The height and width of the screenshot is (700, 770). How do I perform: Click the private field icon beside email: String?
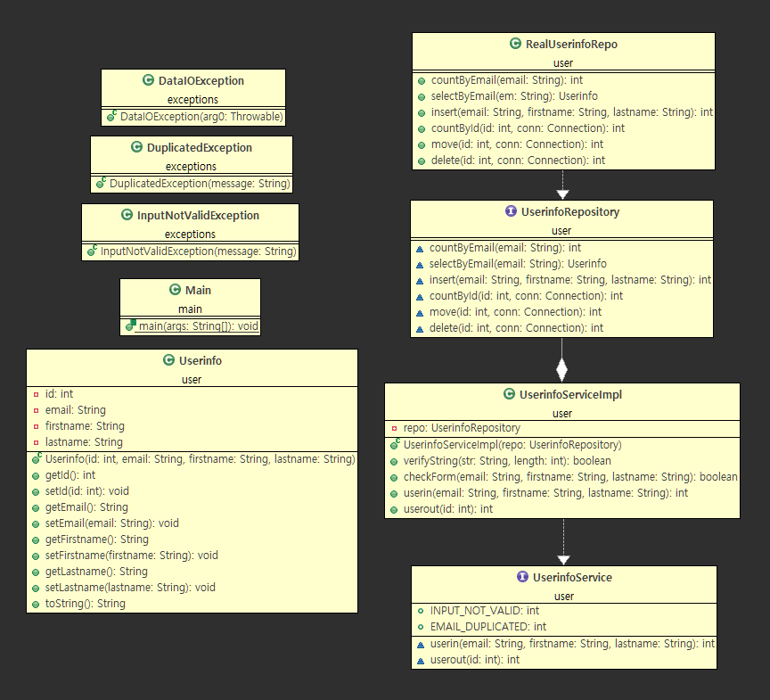(x=36, y=411)
